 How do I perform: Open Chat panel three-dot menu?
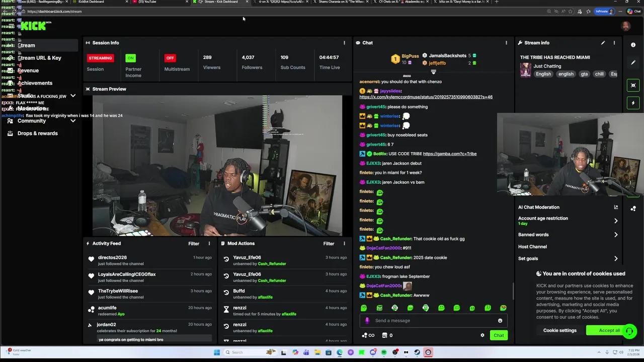tap(506, 43)
